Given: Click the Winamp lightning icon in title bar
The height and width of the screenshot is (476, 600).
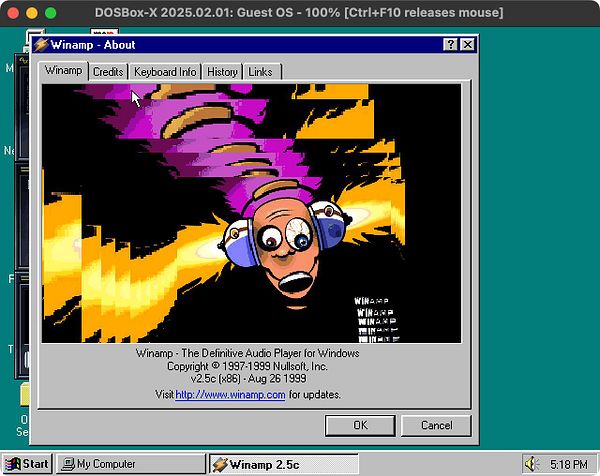Looking at the screenshot, I should [41, 45].
